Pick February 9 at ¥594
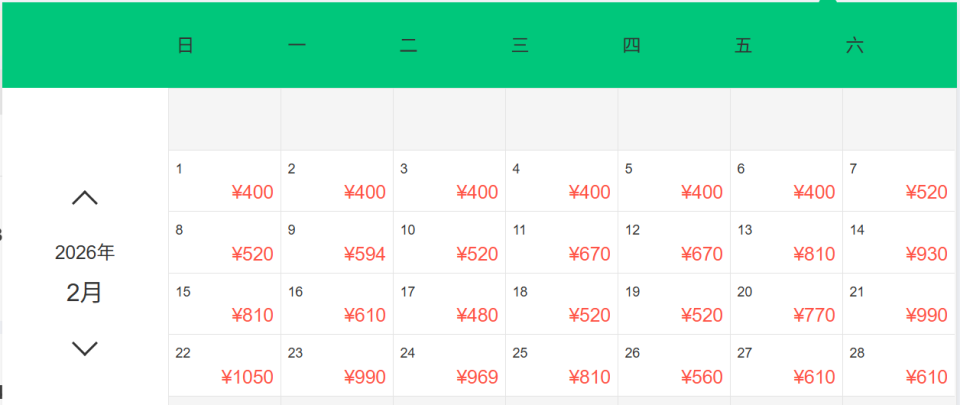 pos(337,243)
